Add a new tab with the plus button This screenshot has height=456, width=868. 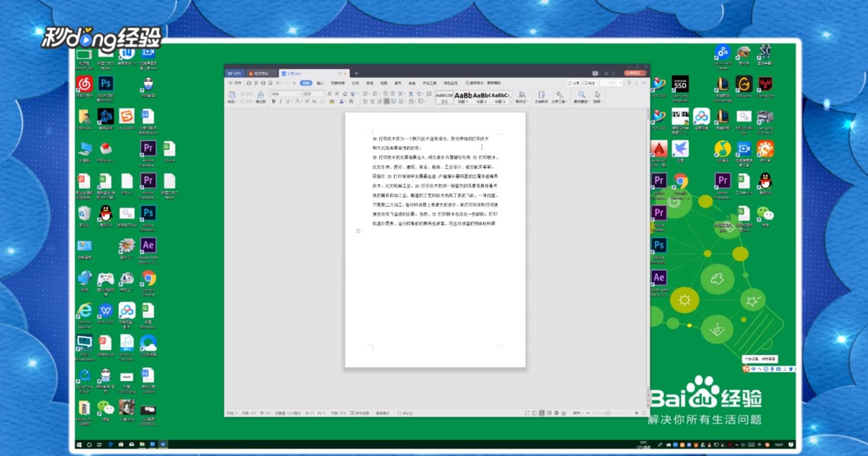[356, 73]
